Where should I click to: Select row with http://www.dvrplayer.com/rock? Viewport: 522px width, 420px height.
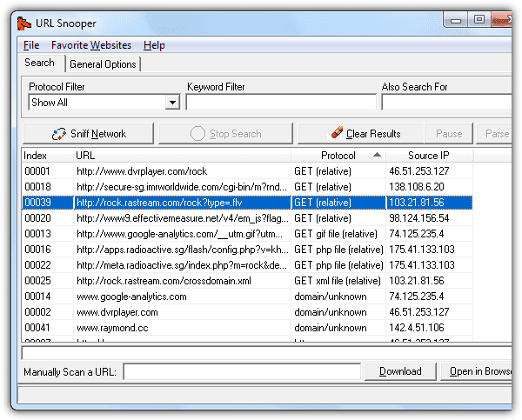[247, 171]
